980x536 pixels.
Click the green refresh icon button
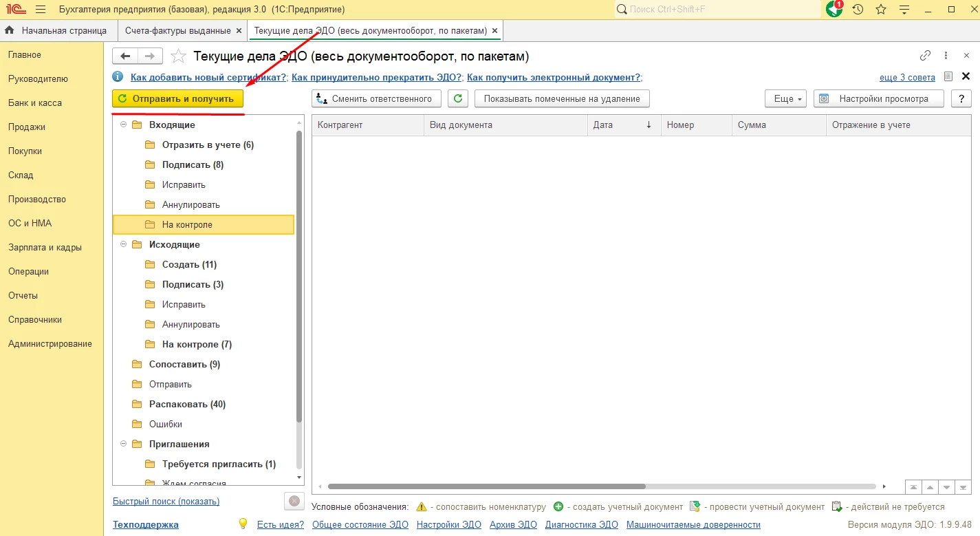coord(458,98)
